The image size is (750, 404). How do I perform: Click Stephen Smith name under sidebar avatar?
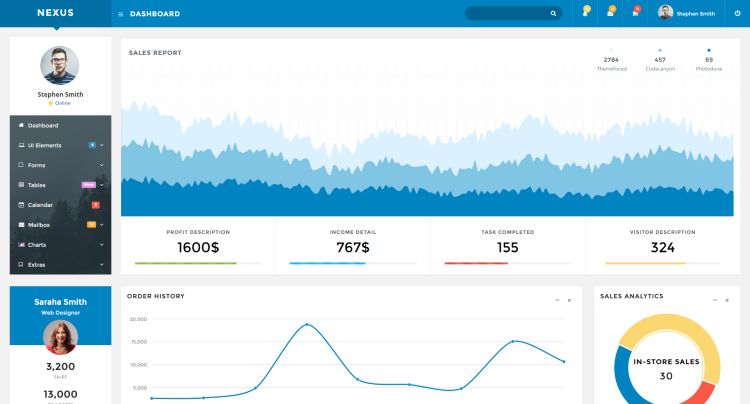(60, 94)
